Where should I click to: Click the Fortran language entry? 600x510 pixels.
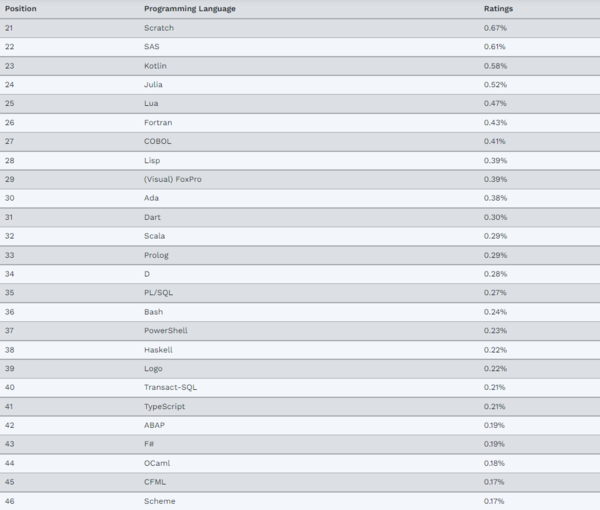click(x=158, y=123)
